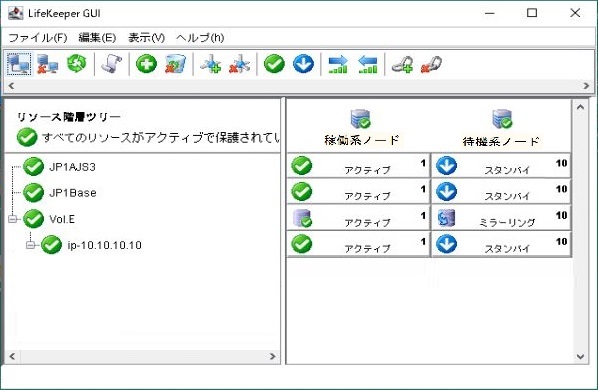Click ip-10.10.10.10 green check status icon

[51, 245]
